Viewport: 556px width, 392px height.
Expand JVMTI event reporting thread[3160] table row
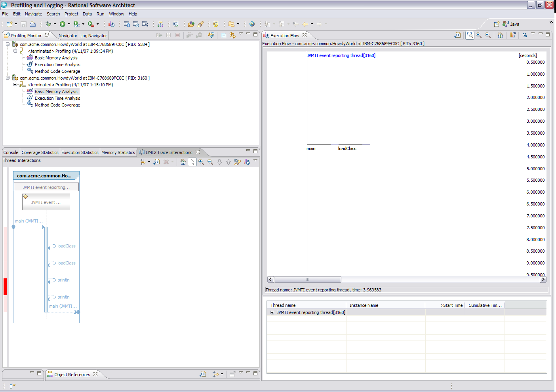point(272,312)
